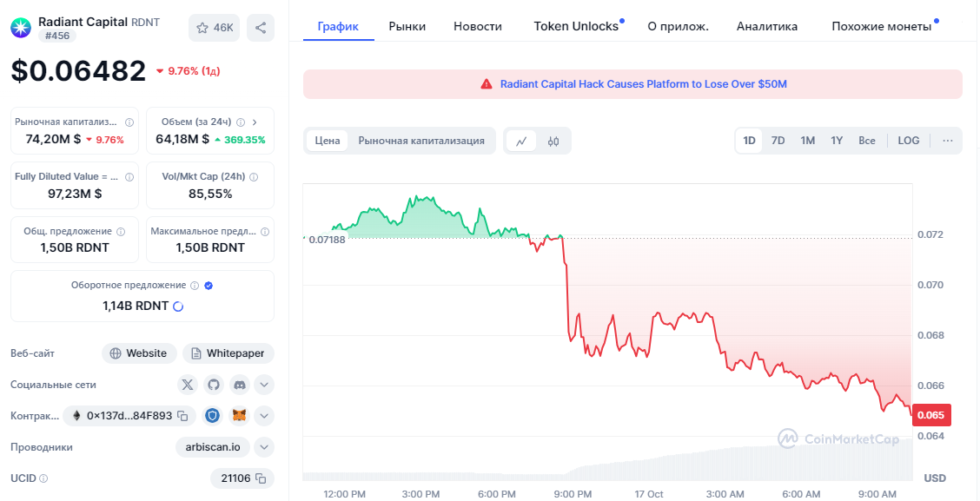Switch to line chart view
Screen dimensions: 980x501
point(521,141)
